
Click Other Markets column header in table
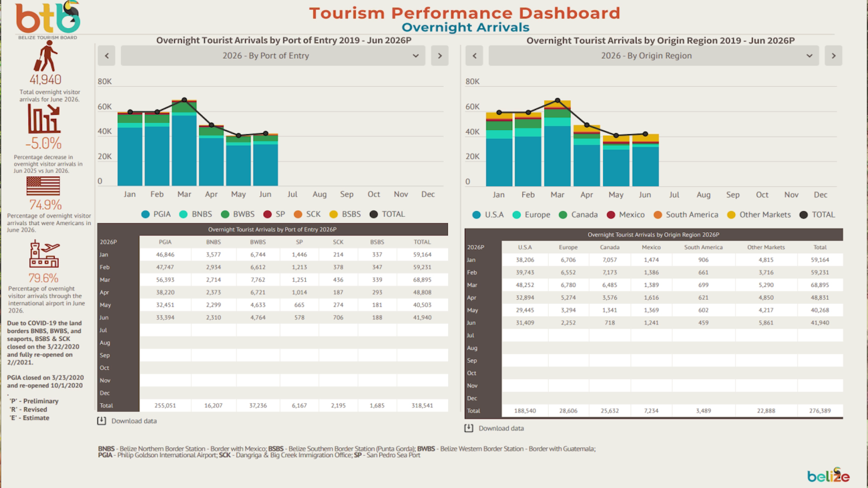[766, 247]
